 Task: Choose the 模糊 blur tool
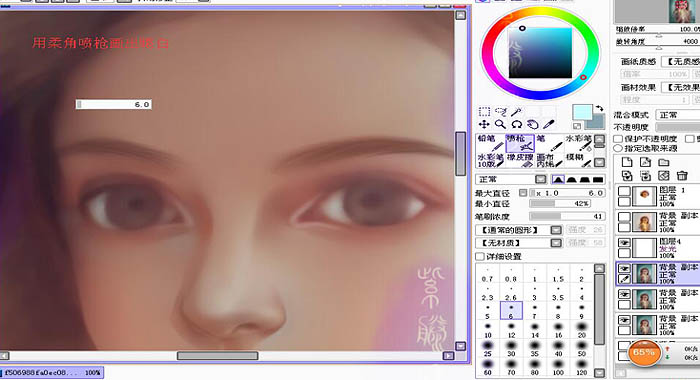tap(579, 160)
